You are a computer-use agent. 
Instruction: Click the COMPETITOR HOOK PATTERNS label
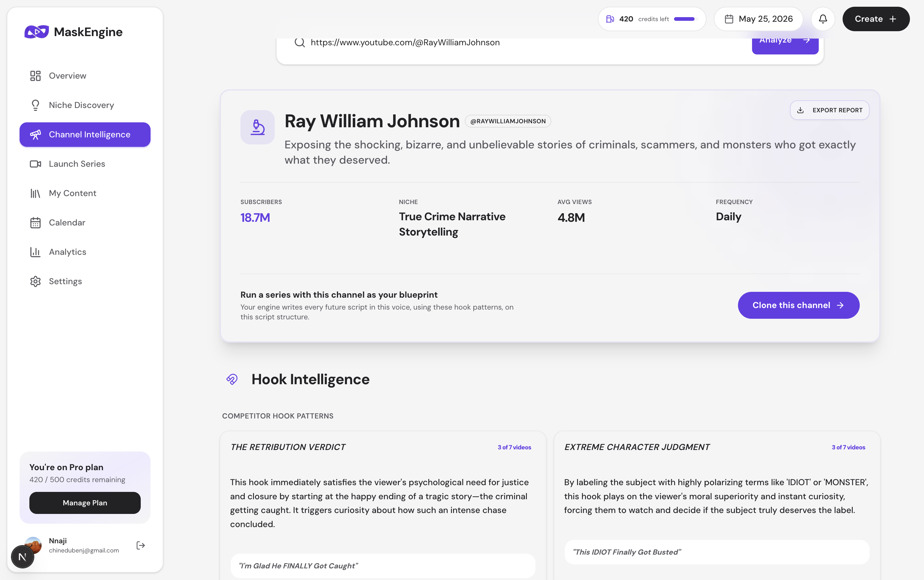278,416
